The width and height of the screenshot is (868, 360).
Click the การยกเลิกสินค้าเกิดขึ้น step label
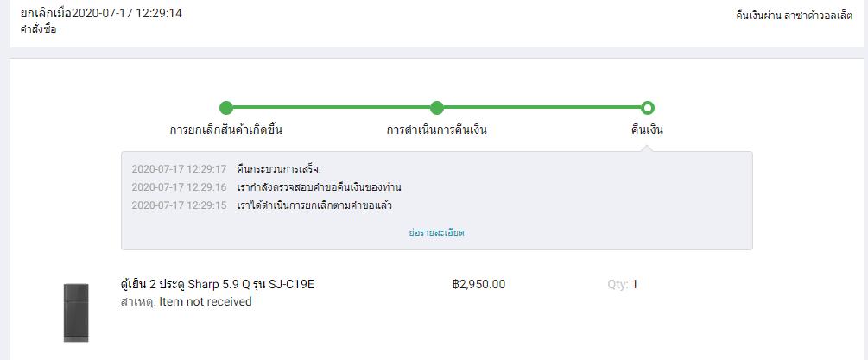tap(226, 130)
